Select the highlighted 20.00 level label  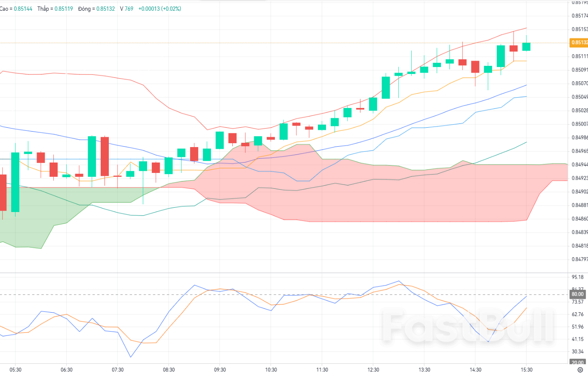[578, 362]
